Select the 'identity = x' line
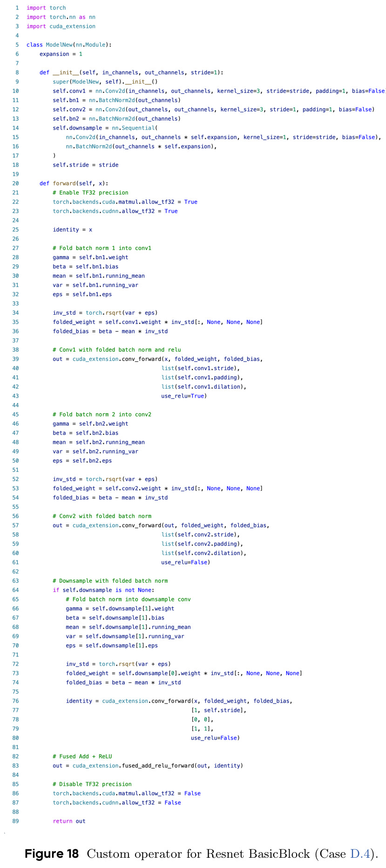The height and width of the screenshot is (868, 386). click(72, 230)
